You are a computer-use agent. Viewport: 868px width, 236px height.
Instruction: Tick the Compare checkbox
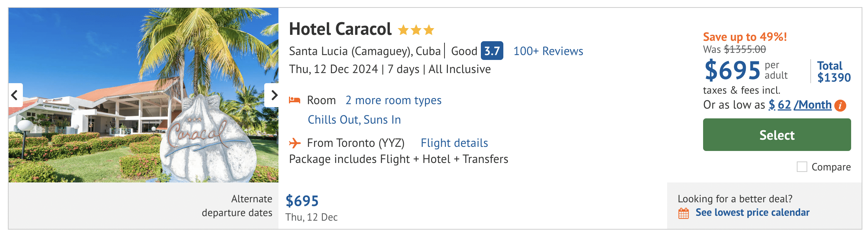[x=802, y=167]
